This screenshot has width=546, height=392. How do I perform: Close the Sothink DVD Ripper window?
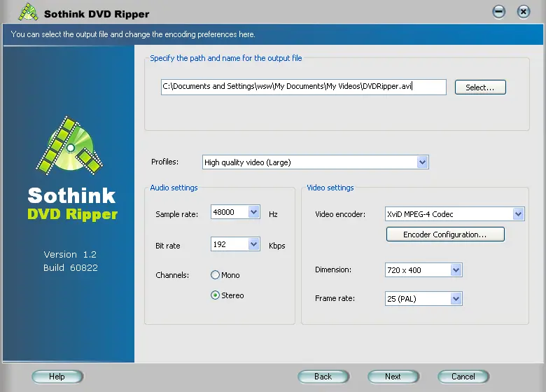coord(523,12)
